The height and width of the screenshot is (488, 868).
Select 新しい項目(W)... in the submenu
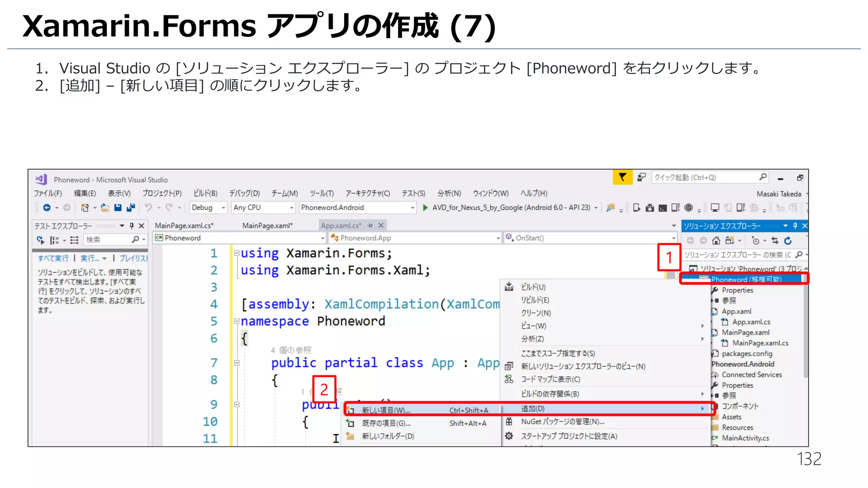point(421,410)
